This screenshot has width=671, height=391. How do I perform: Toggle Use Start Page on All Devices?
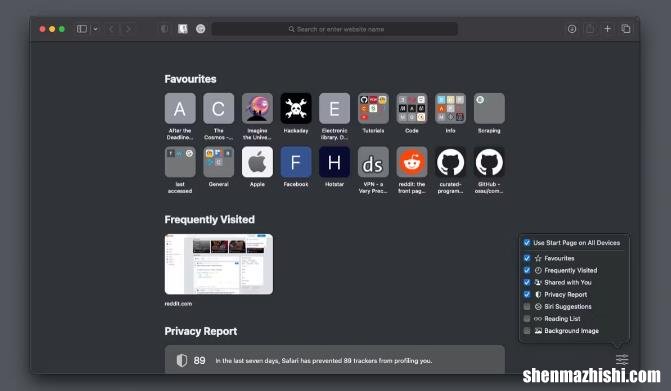pyautogui.click(x=527, y=243)
